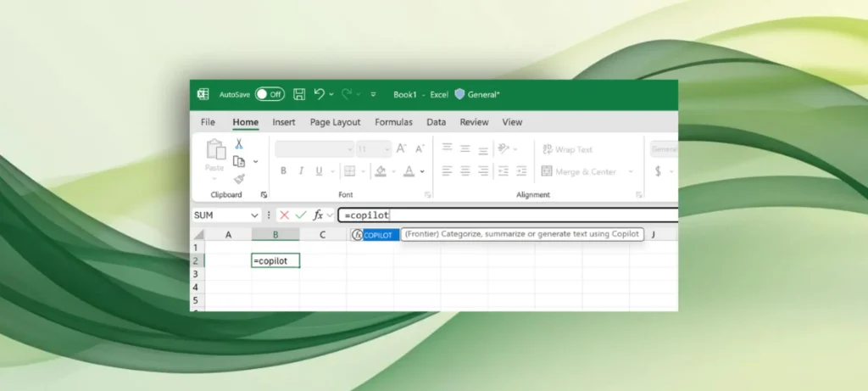Screen dimensions: 868x391
Task: Toggle Italic formatting
Action: pos(301,171)
